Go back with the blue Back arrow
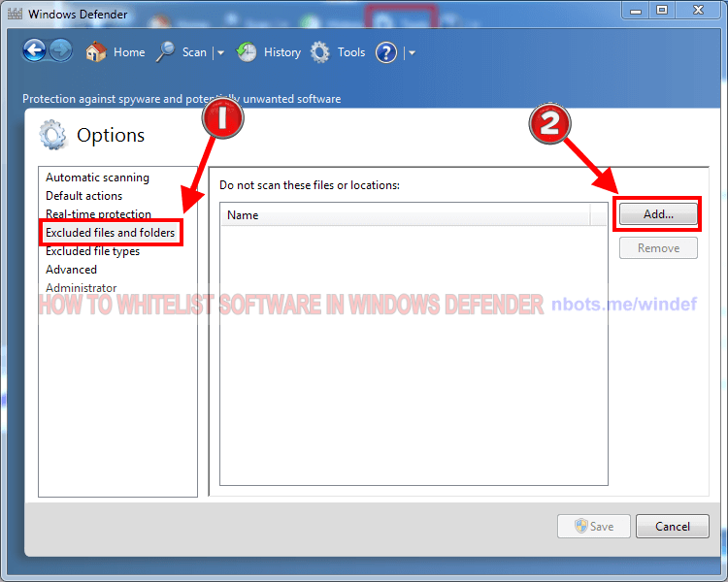 (x=34, y=50)
